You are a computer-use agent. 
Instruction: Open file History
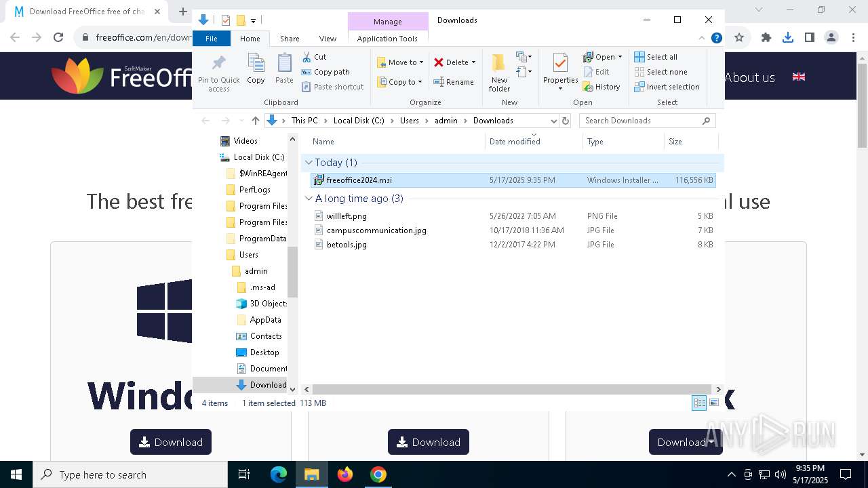point(601,87)
